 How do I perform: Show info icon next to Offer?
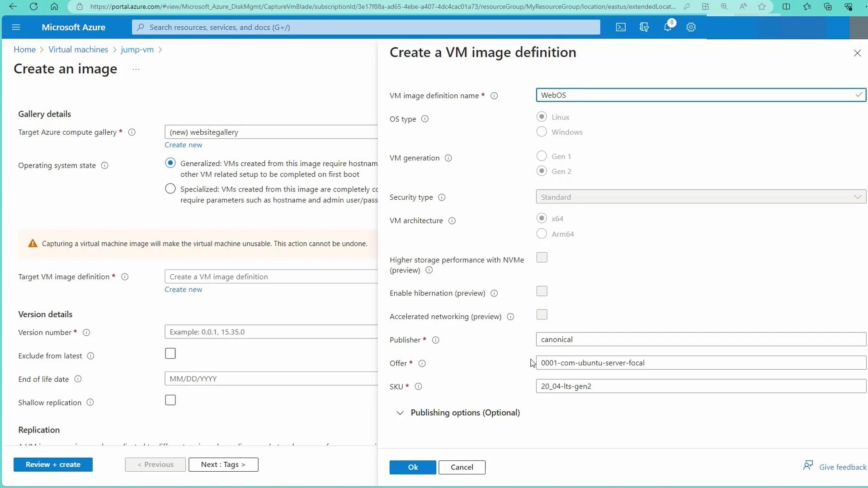(x=422, y=363)
